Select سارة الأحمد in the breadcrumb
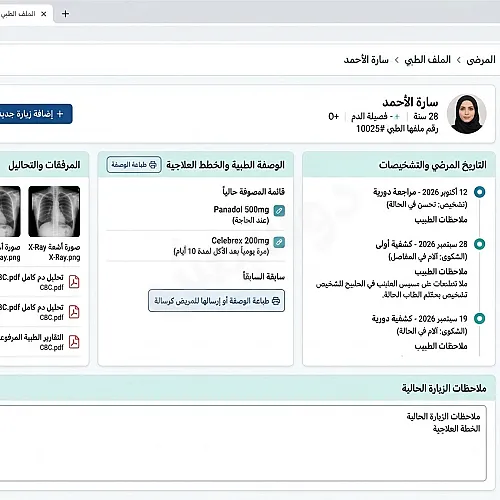This screenshot has width=500, height=500. [x=366, y=60]
